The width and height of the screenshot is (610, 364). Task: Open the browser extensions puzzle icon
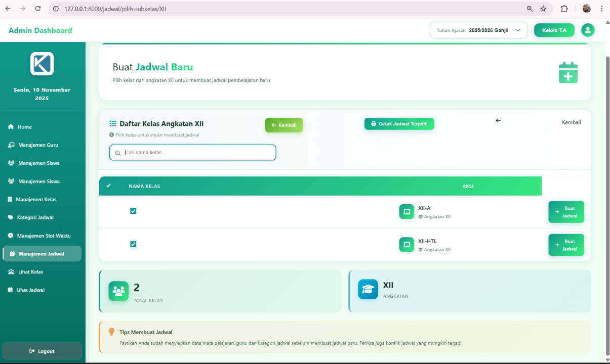click(564, 9)
